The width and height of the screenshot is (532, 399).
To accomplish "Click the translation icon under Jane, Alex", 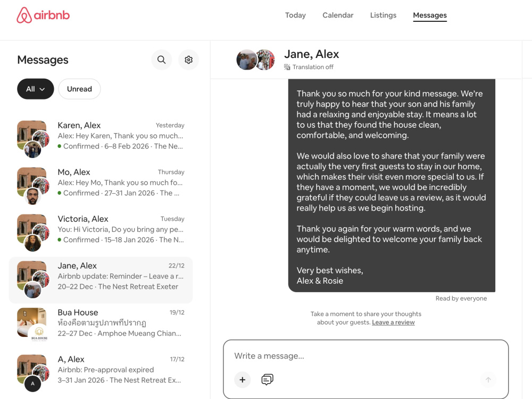I will tap(287, 67).
